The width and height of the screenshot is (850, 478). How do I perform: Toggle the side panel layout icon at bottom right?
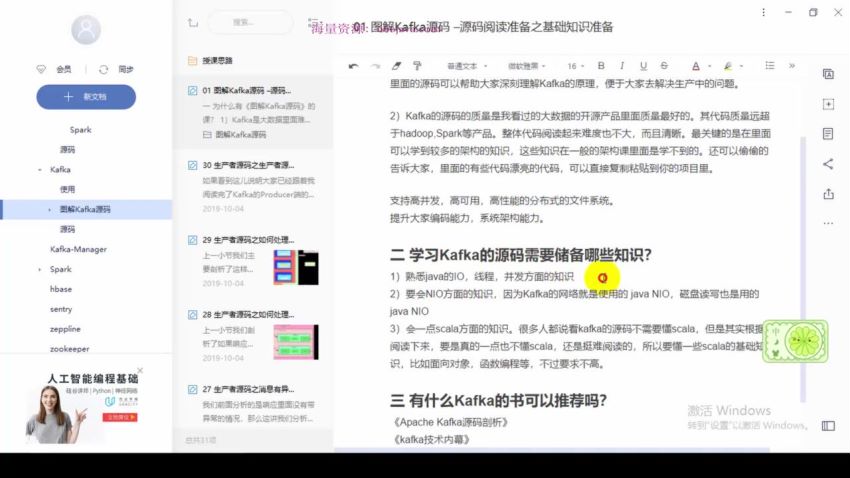click(x=828, y=426)
